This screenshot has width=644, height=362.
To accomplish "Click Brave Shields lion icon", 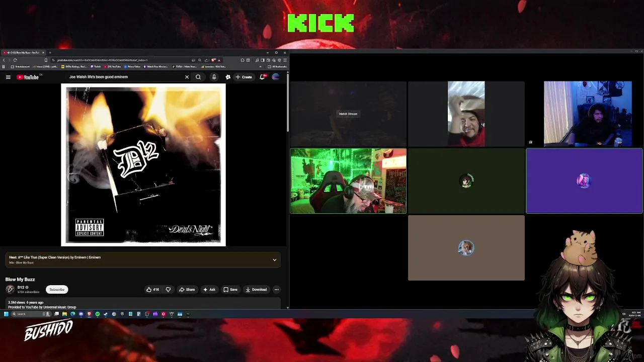I will (213, 60).
